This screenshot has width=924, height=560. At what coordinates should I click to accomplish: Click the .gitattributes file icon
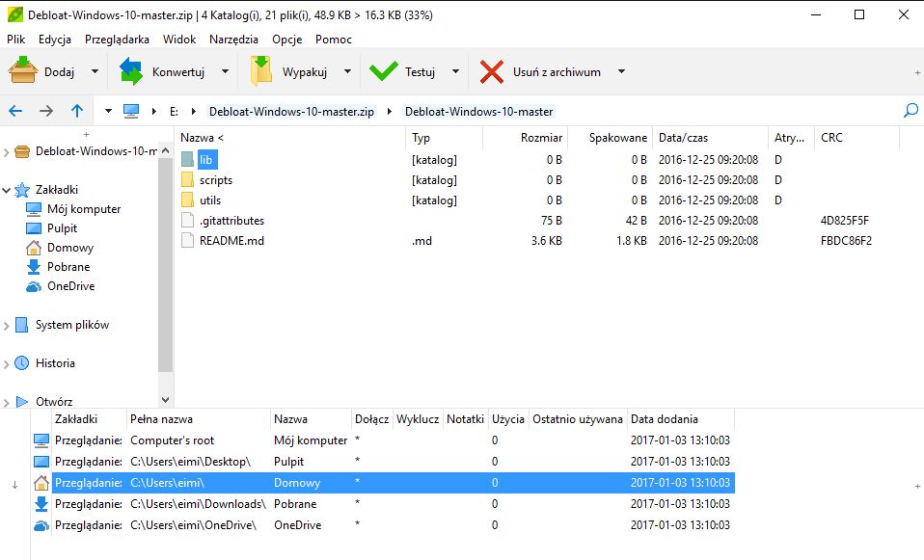click(187, 220)
